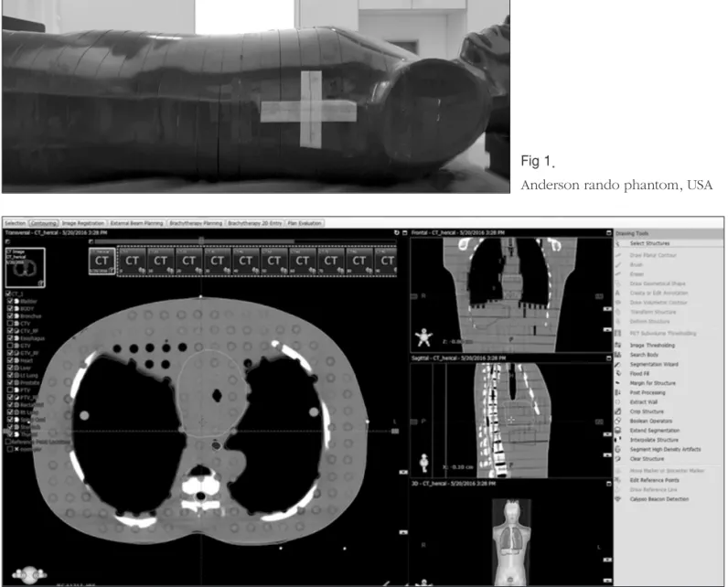Open Brachytherapy 2D Entry tab
The height and width of the screenshot is (587, 728).
pos(255,223)
